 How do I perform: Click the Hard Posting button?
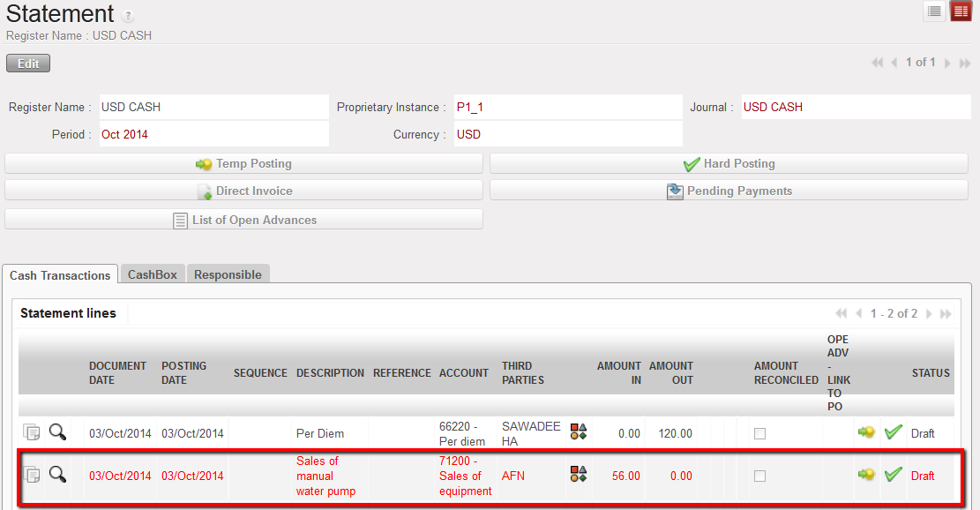pyautogui.click(x=729, y=163)
